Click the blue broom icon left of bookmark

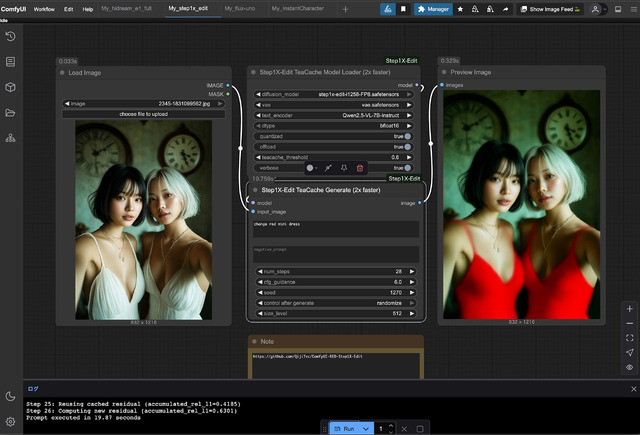click(x=388, y=9)
